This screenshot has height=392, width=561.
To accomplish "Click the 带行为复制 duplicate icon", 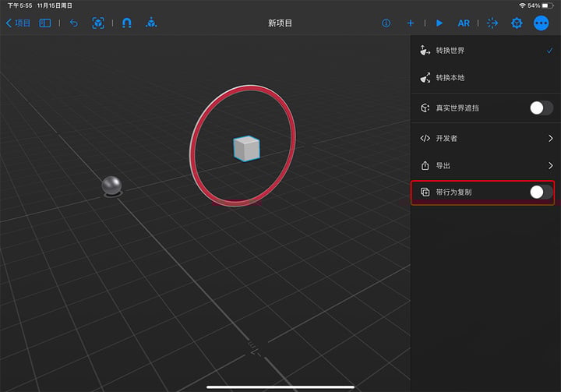I will tap(425, 192).
